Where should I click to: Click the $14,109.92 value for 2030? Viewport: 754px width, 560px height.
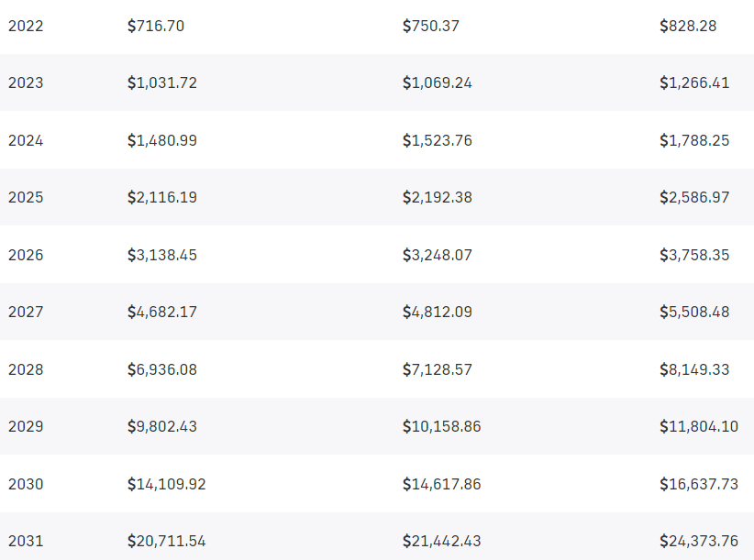(x=166, y=484)
